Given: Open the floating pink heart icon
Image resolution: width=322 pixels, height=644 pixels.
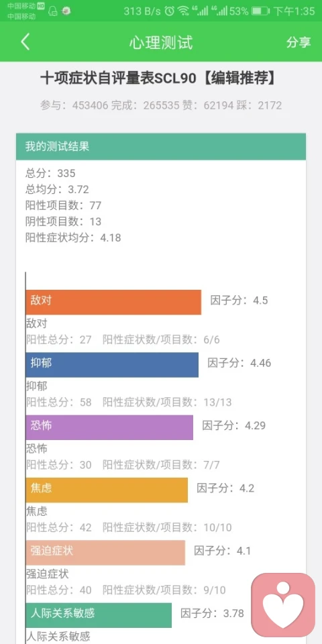Looking at the screenshot, I should coord(283,604).
